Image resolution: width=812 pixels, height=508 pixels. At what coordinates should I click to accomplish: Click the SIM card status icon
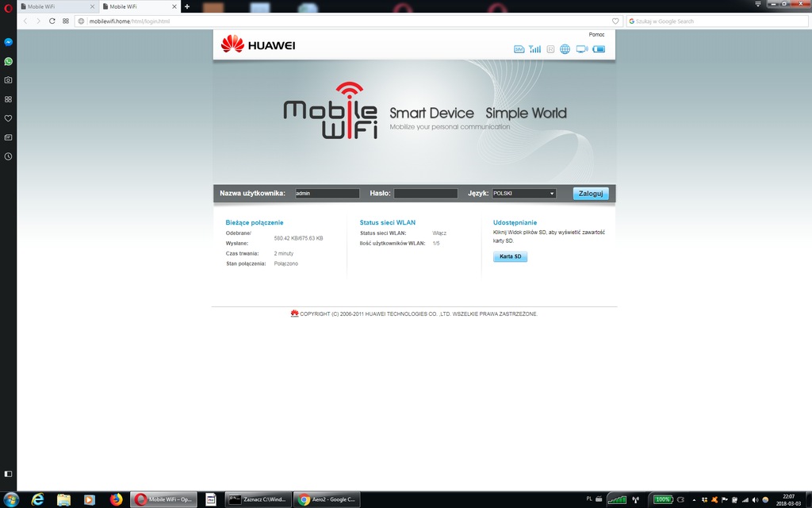click(x=519, y=49)
